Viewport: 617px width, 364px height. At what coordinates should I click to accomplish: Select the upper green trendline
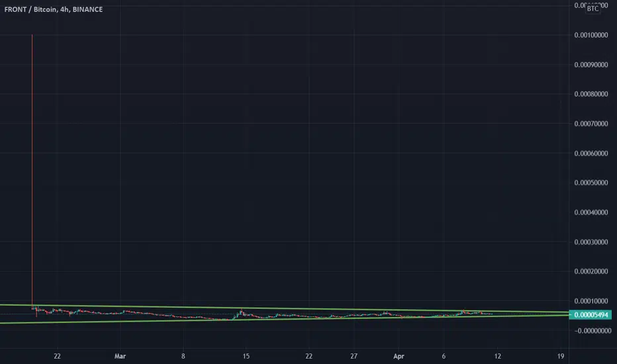pyautogui.click(x=285, y=308)
